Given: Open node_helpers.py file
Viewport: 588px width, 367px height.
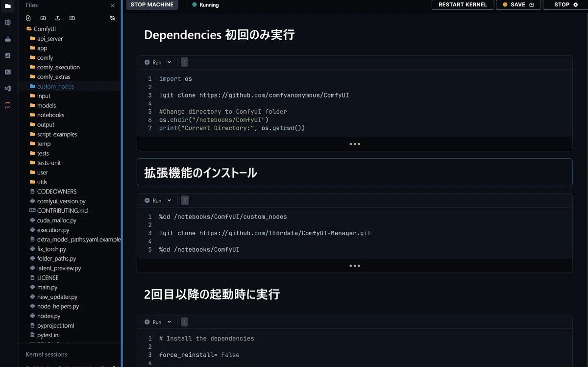Looking at the screenshot, I should pos(54,306).
